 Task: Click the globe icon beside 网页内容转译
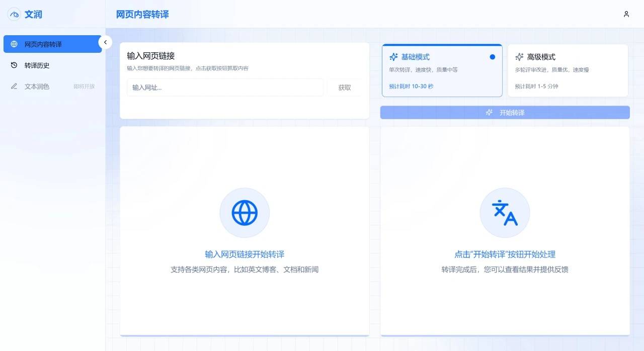pyautogui.click(x=14, y=44)
